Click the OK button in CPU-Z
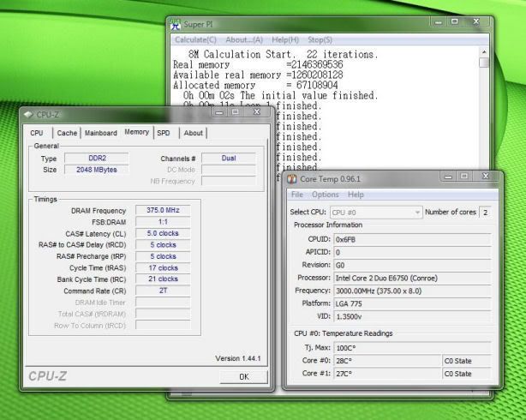The image size is (526, 420). tap(244, 376)
